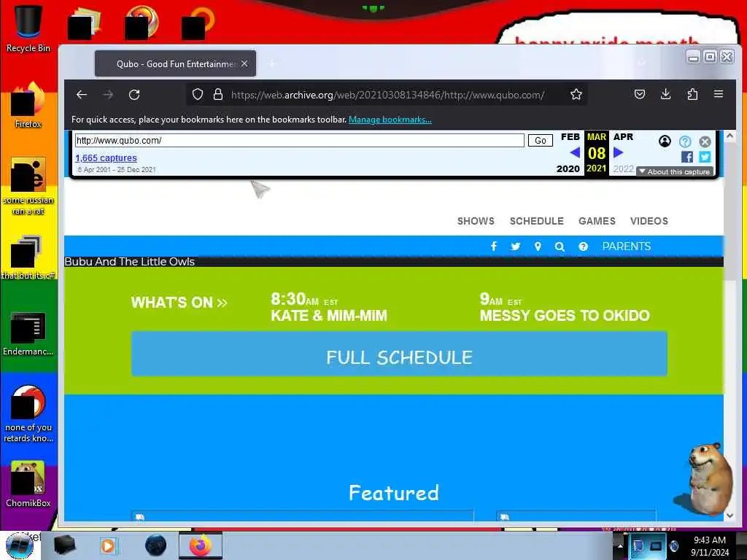
Task: Jump to the next capture blue arrow
Action: (619, 153)
